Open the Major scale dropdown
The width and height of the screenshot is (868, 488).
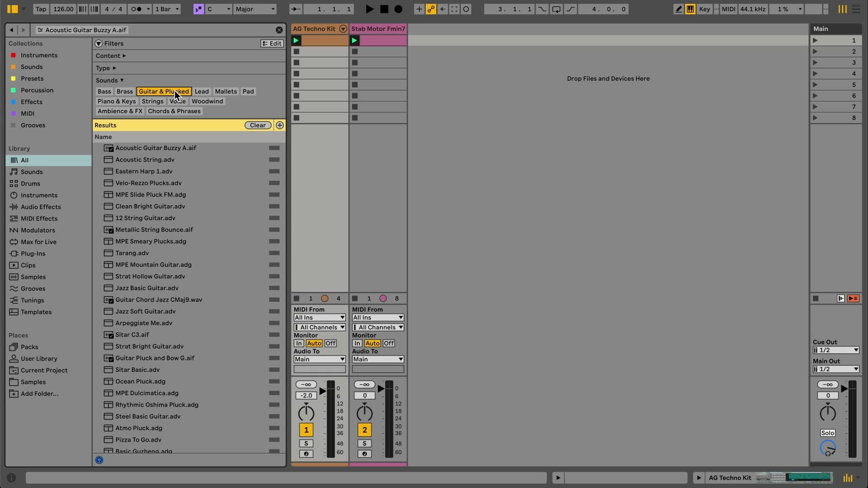255,9
